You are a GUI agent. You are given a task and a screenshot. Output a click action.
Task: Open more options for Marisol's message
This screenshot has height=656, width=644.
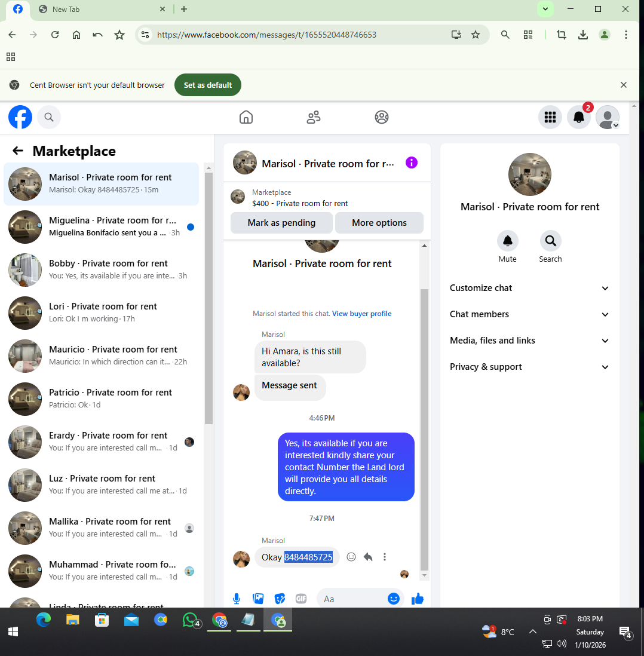click(385, 557)
